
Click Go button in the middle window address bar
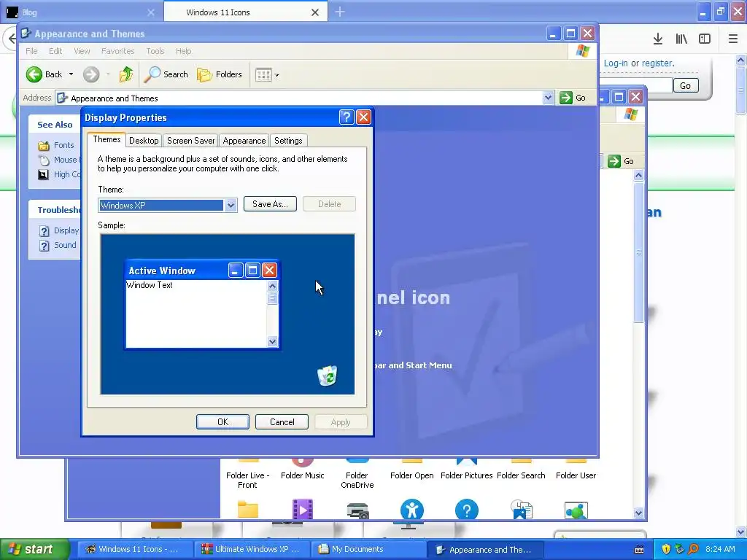pyautogui.click(x=622, y=161)
